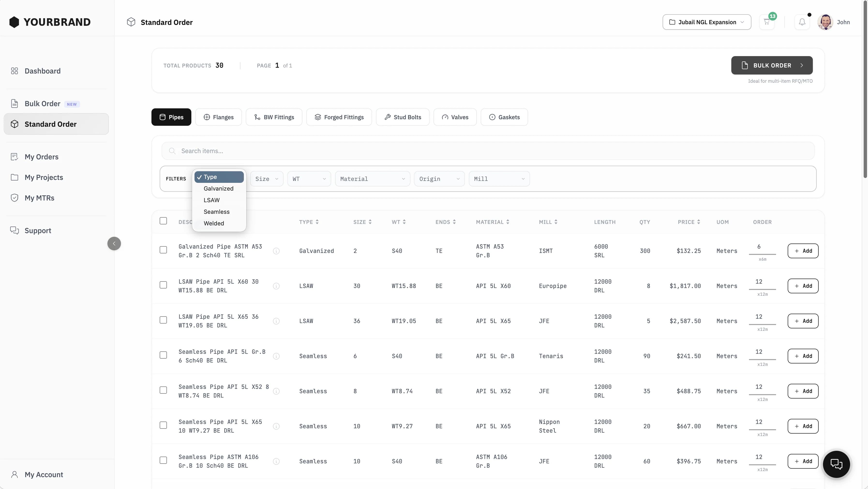Click info icon for Galvanized Pipe row

(x=276, y=251)
